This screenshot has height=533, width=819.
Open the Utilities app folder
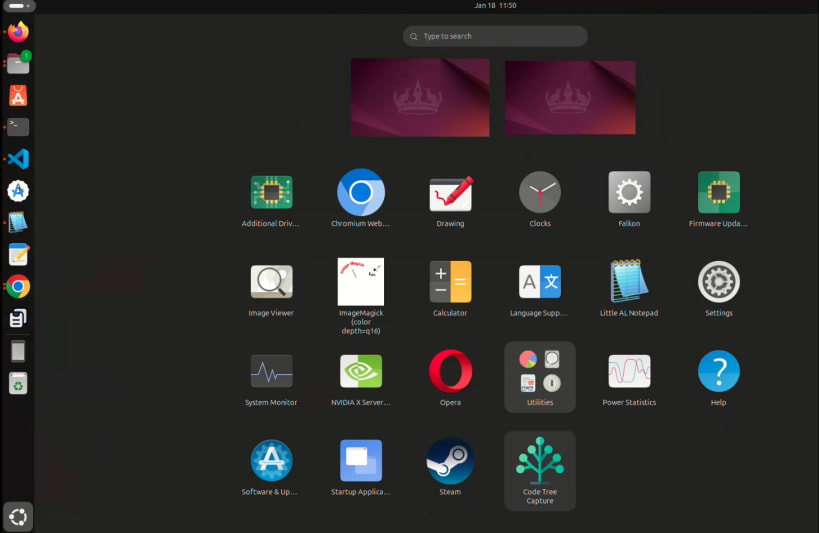coord(540,377)
